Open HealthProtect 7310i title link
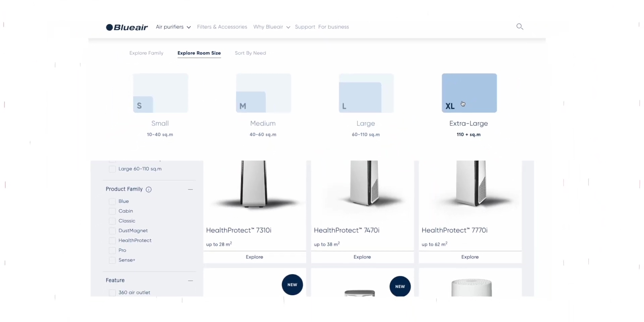644x322 pixels. click(238, 230)
